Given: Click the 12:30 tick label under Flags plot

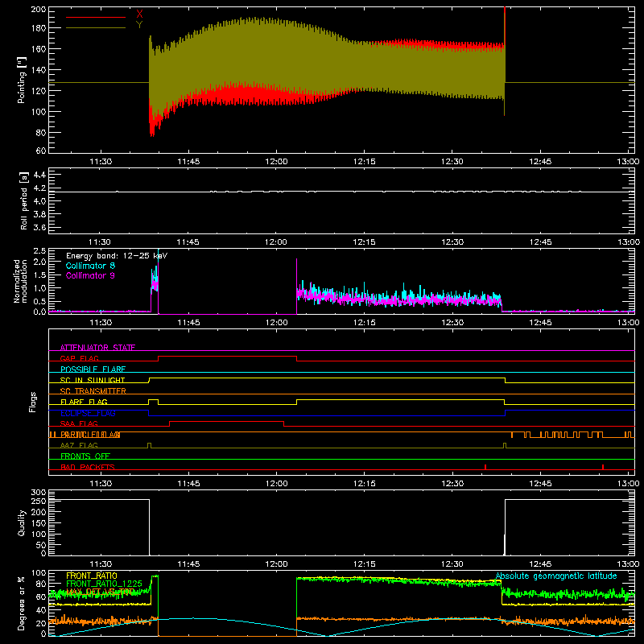Looking at the screenshot, I should point(452,484).
